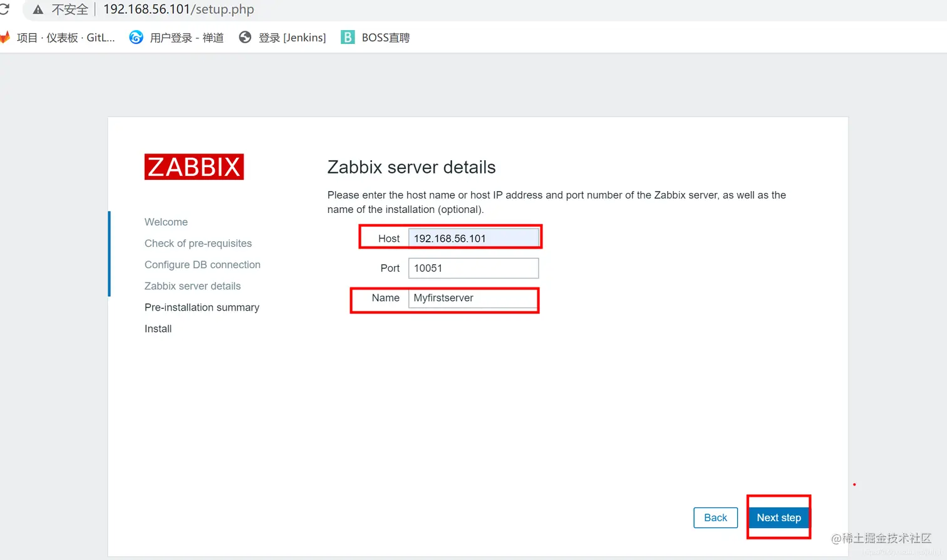Open the GitLab dashboard bookmark

[x=58, y=38]
